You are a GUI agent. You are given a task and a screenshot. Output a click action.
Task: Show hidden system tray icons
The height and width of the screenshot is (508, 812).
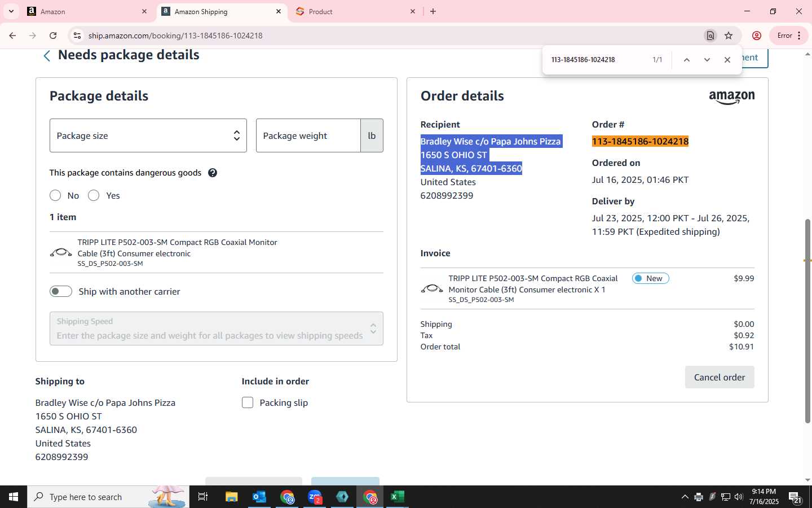coord(685,497)
